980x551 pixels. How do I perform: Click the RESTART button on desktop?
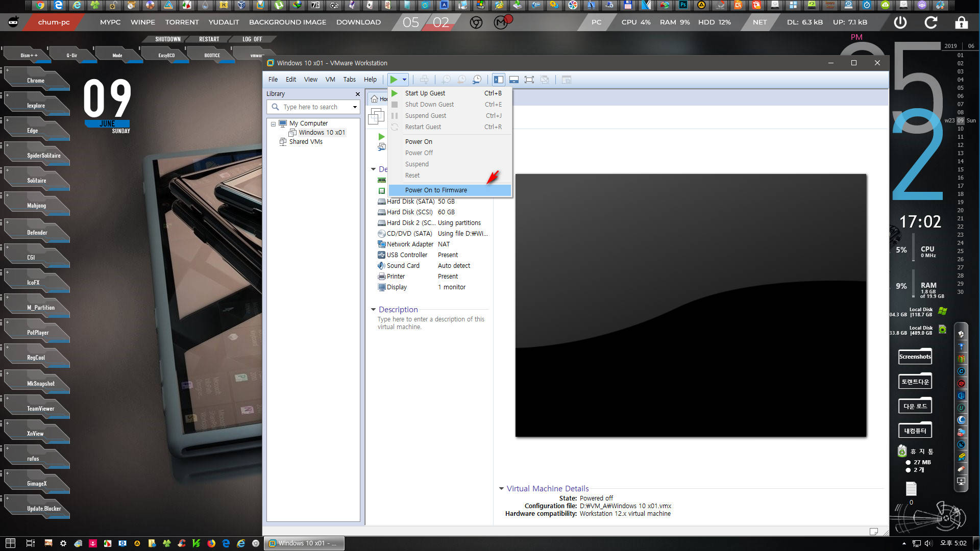coord(209,39)
